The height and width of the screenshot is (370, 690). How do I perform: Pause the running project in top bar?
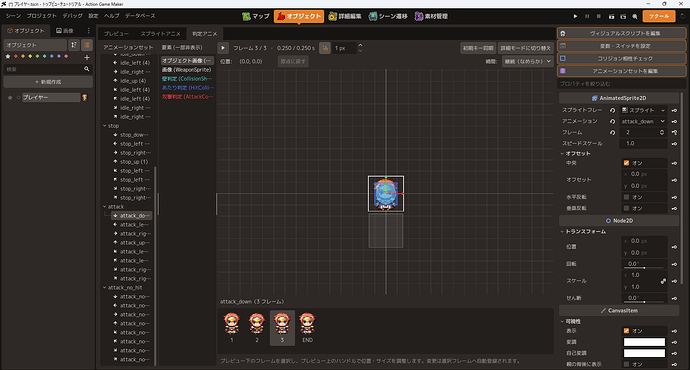point(587,16)
